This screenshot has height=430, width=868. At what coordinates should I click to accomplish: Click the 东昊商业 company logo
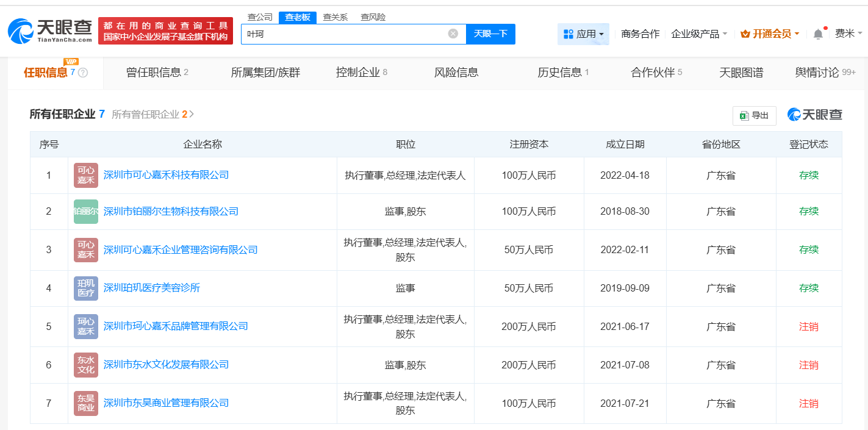tap(86, 403)
